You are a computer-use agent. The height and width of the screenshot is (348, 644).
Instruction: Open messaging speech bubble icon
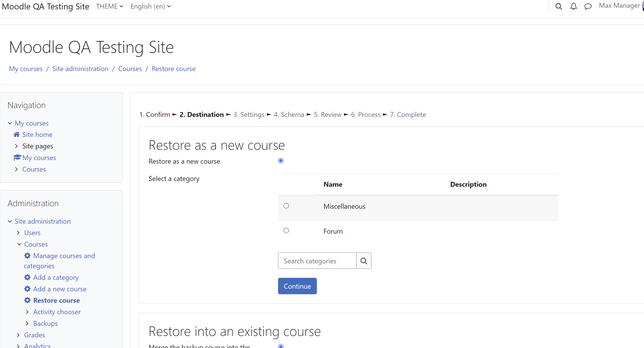point(588,6)
